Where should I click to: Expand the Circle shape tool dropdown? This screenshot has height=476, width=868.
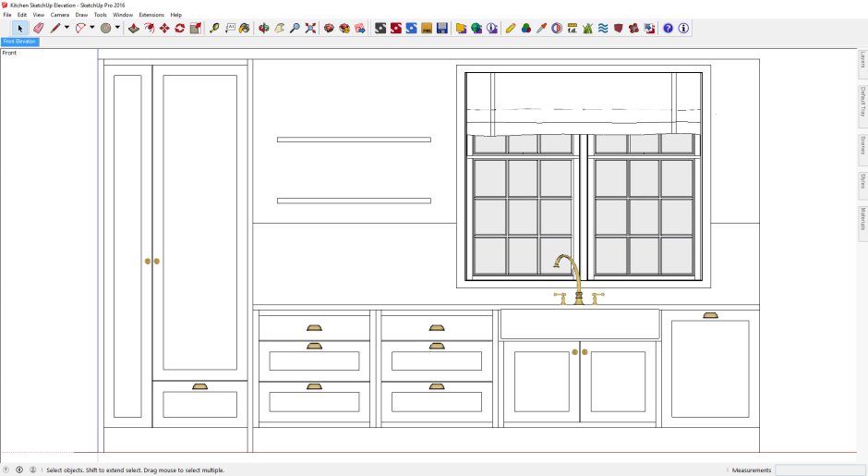point(117,28)
